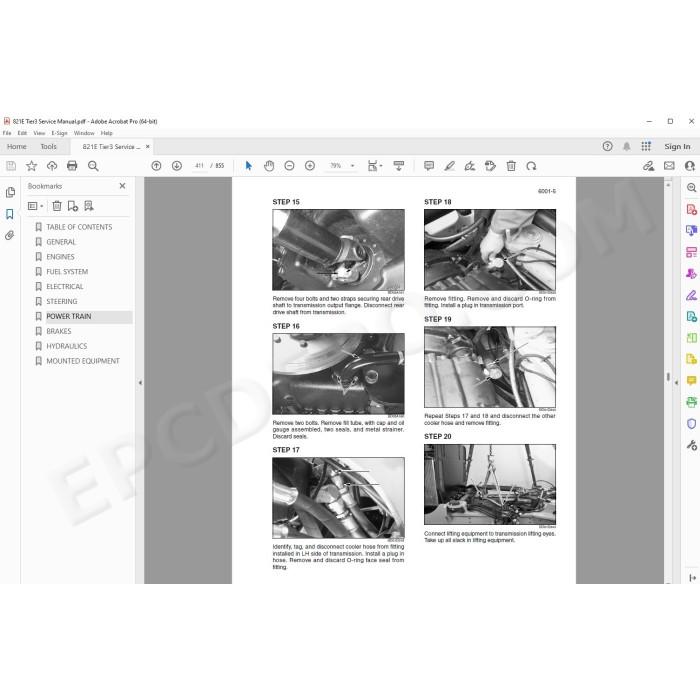The height and width of the screenshot is (700, 700).
Task: Open Page Thumbnails panel
Action: [x=10, y=192]
